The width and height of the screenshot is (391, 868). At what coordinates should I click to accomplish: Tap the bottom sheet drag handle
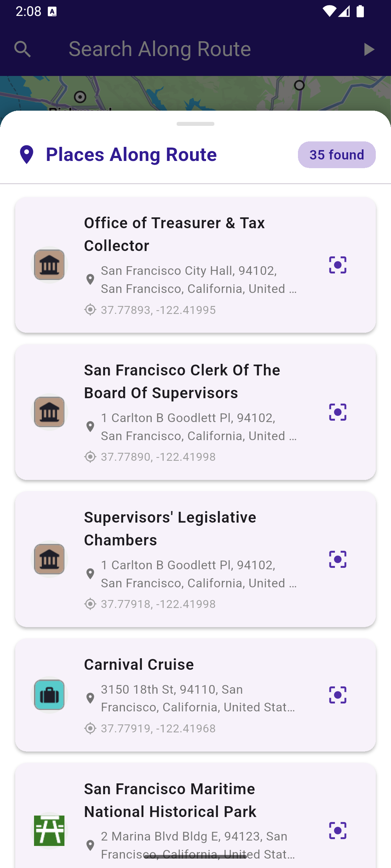click(195, 124)
